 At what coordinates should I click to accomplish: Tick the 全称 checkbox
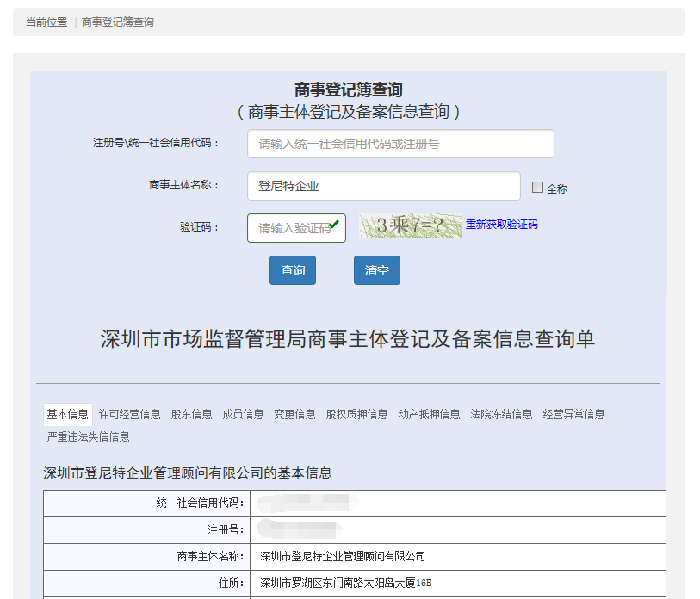point(537,188)
